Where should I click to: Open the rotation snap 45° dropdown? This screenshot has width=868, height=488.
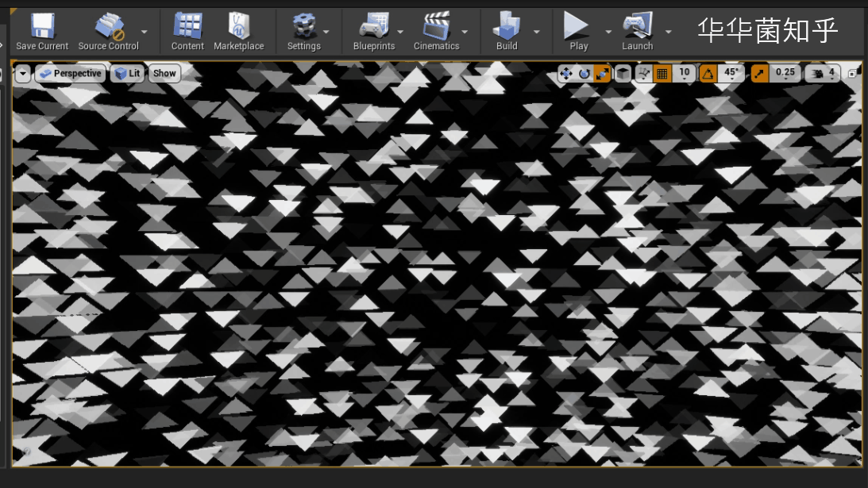point(731,73)
